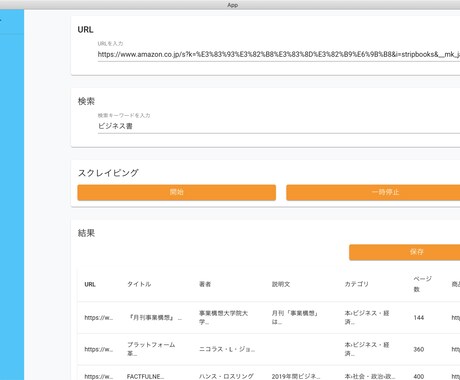The image size is (460, 380).
Task: Click the category cell in the 144-page row
Action: point(367,318)
